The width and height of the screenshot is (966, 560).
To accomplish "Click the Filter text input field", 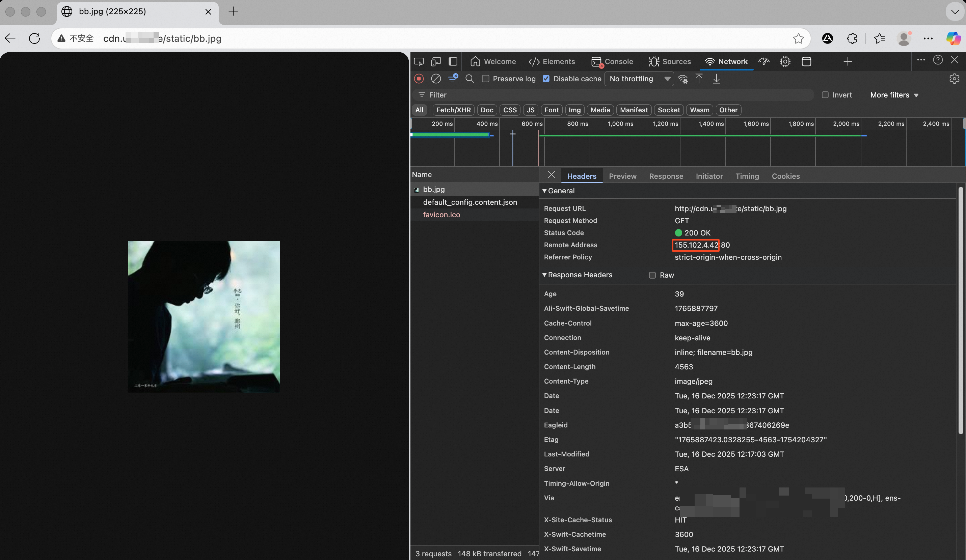I will coord(613,95).
